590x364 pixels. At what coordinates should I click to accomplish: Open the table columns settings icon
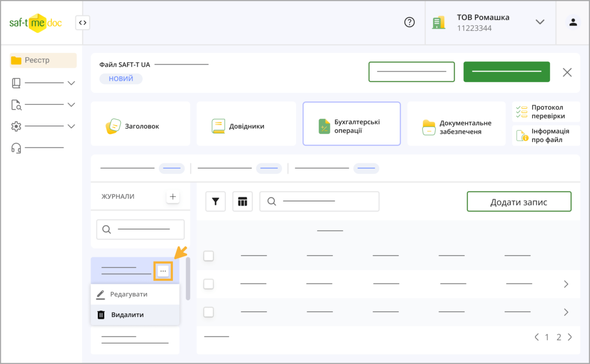tap(243, 202)
